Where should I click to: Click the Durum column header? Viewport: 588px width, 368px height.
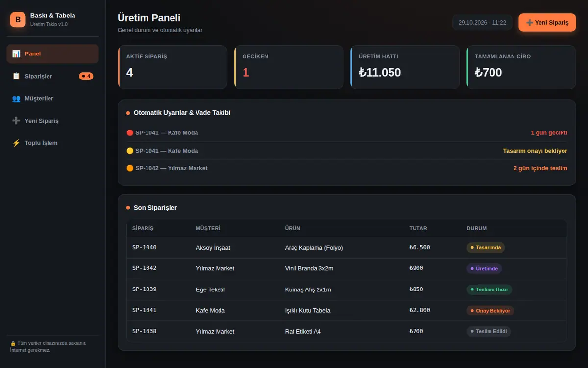(477, 228)
